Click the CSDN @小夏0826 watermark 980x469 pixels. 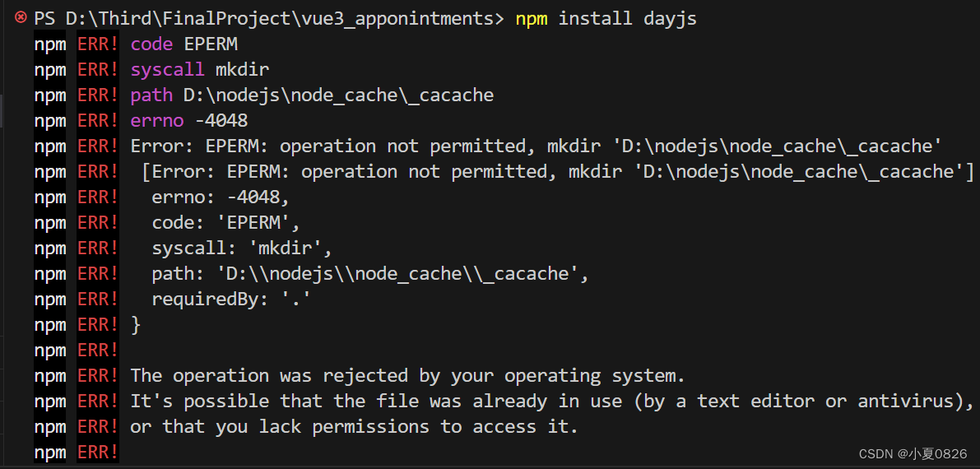[x=913, y=453]
